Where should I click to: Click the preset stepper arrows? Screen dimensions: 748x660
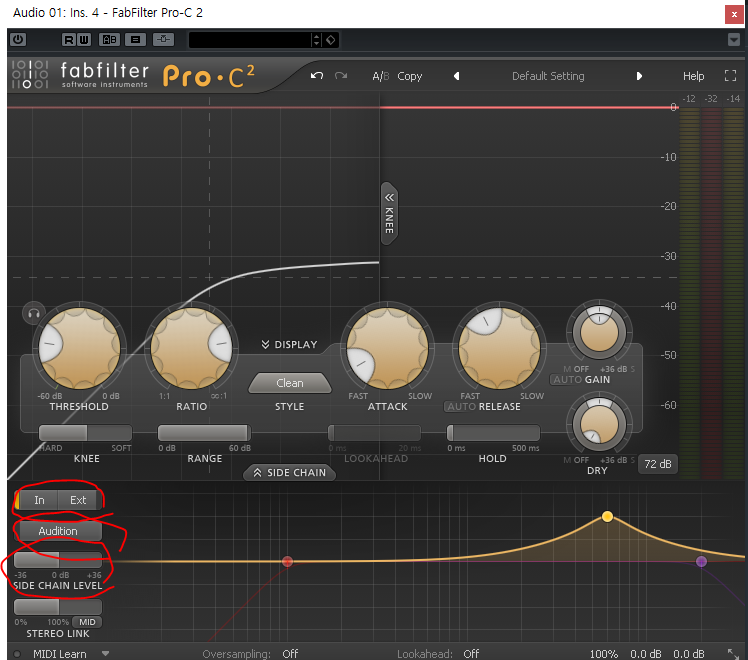pos(316,40)
